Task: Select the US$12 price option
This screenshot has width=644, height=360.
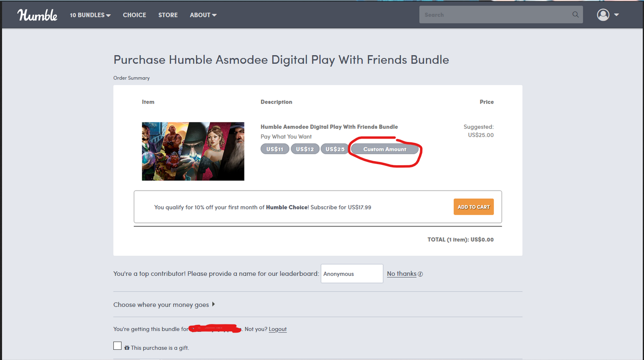Action: (305, 149)
